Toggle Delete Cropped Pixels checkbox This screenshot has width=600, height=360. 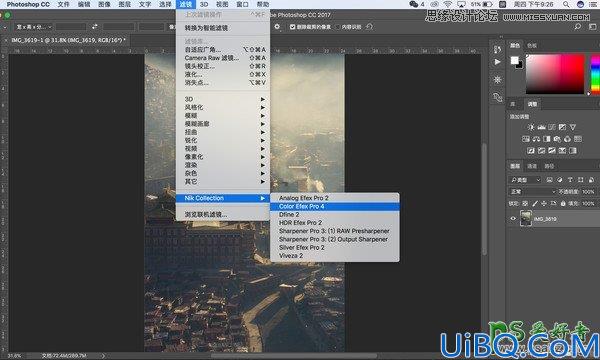click(292, 27)
